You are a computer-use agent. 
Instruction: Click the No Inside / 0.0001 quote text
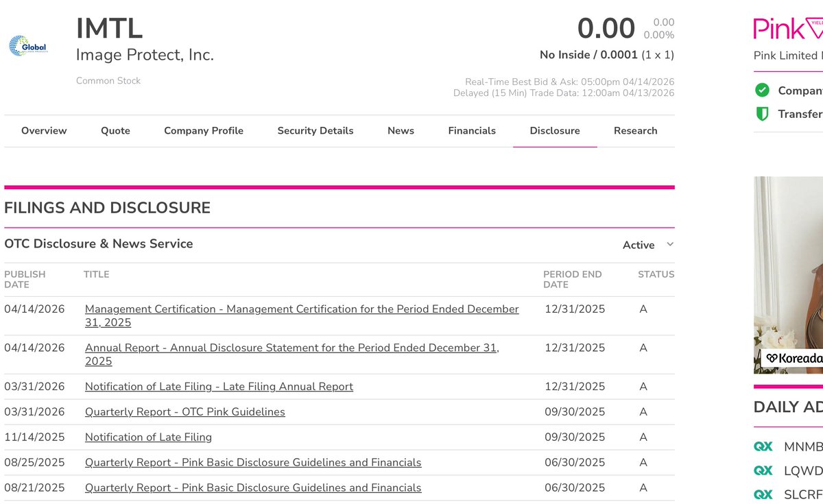click(607, 55)
